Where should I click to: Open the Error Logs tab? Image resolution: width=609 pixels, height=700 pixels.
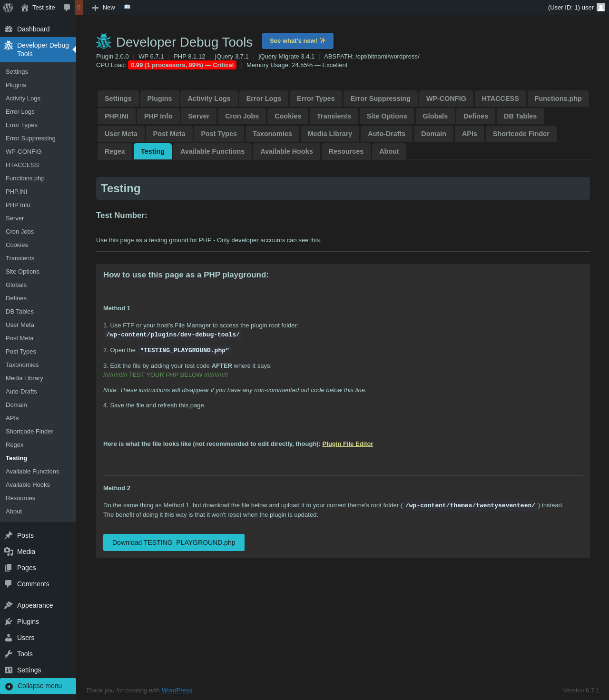point(264,99)
